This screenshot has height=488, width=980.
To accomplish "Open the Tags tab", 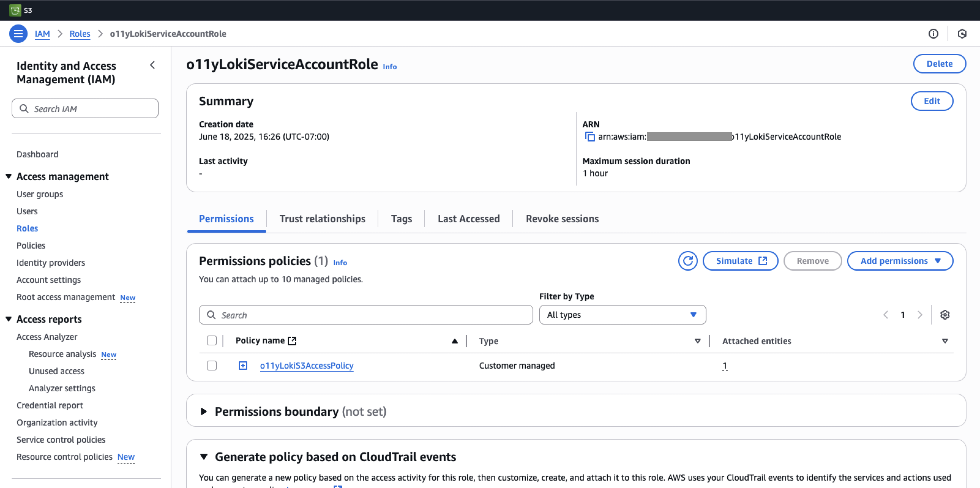I will 401,219.
